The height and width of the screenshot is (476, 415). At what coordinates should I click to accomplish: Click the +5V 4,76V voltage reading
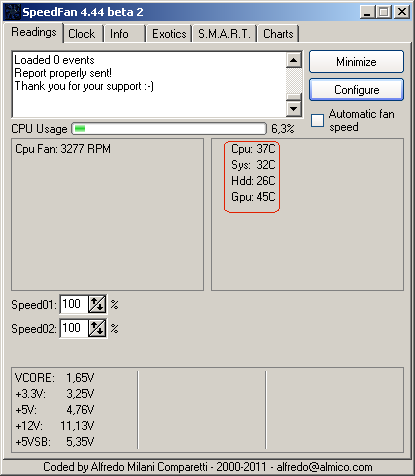[55, 410]
